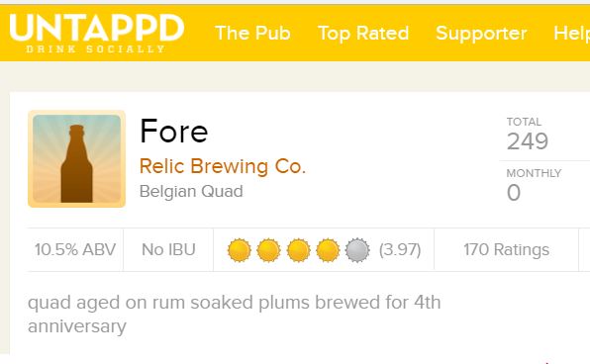
Task: Click the grey bottle cap rating icon
Action: pyautogui.click(x=357, y=250)
